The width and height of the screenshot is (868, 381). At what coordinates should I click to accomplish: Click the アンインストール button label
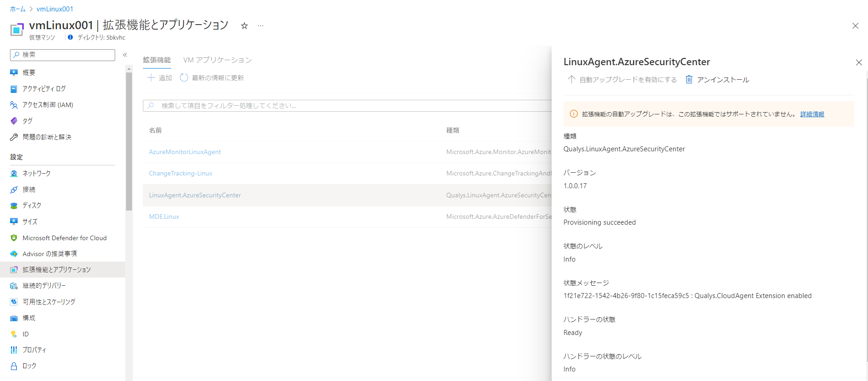[x=723, y=80]
